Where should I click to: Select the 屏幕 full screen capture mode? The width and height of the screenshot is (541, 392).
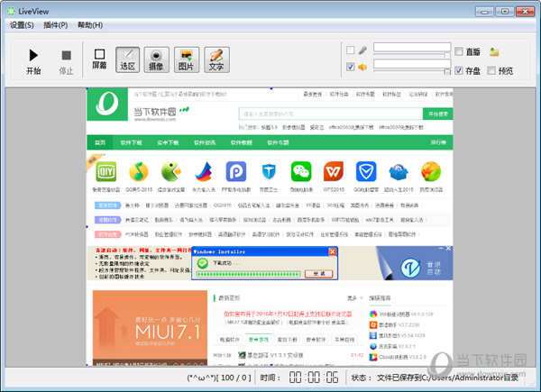pos(99,59)
